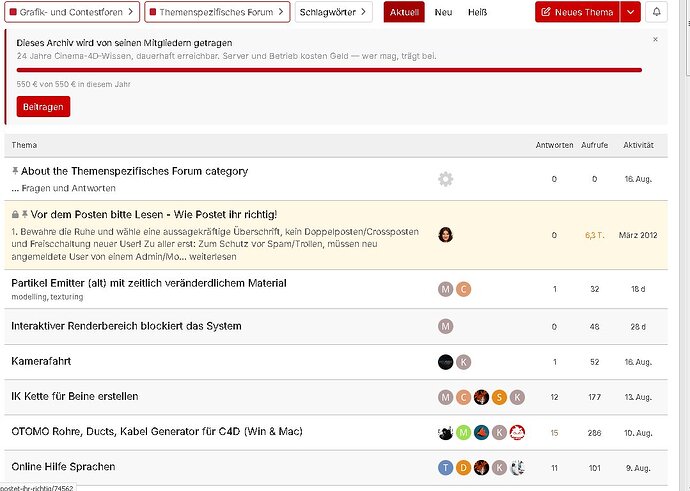Click the red donation progress bar
This screenshot has height=491, width=690.
click(329, 70)
